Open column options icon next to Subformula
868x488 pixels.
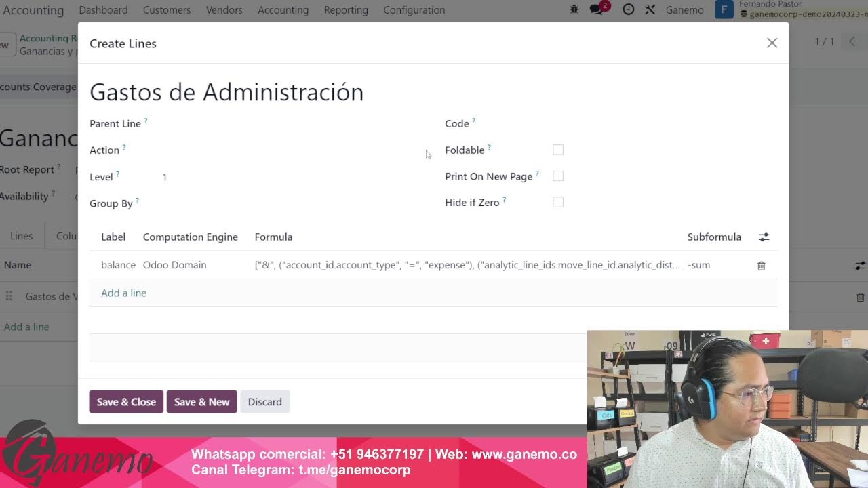click(x=764, y=237)
